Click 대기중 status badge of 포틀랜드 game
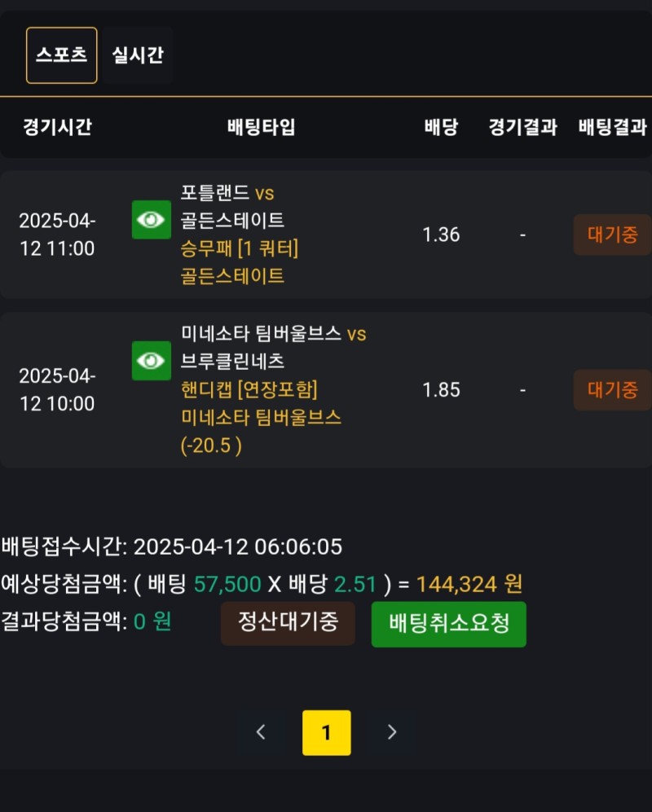 [x=612, y=235]
